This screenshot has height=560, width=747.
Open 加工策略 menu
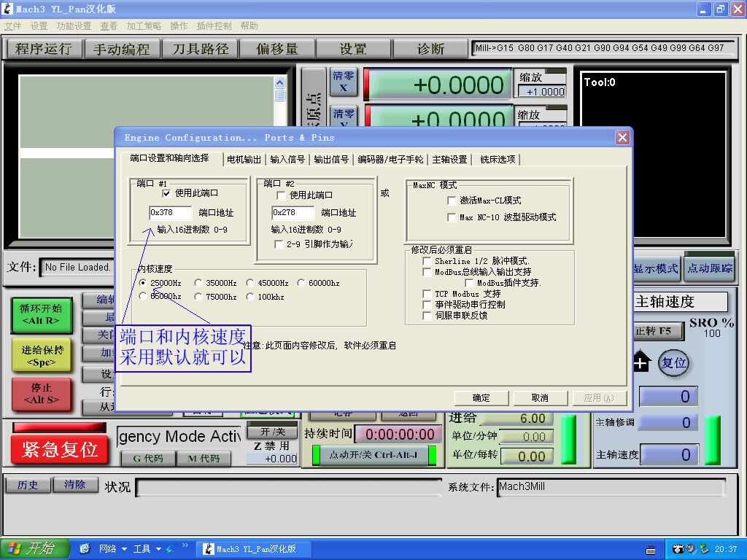pos(144,26)
